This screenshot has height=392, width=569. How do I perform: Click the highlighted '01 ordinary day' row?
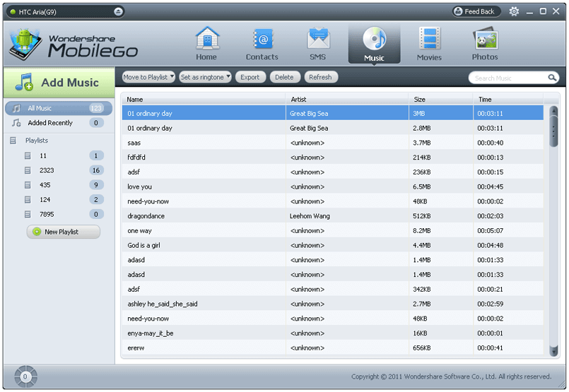coord(333,113)
